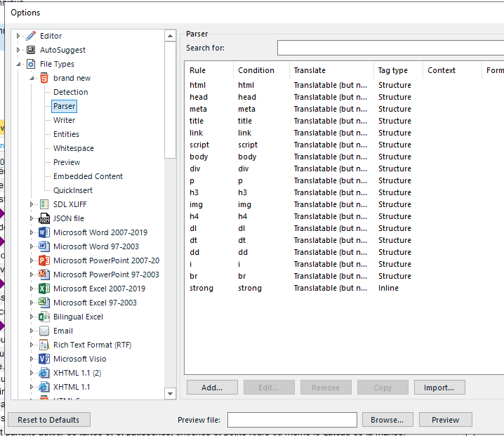Click the File Types gear document icon
The height and width of the screenshot is (436, 504).
click(31, 64)
